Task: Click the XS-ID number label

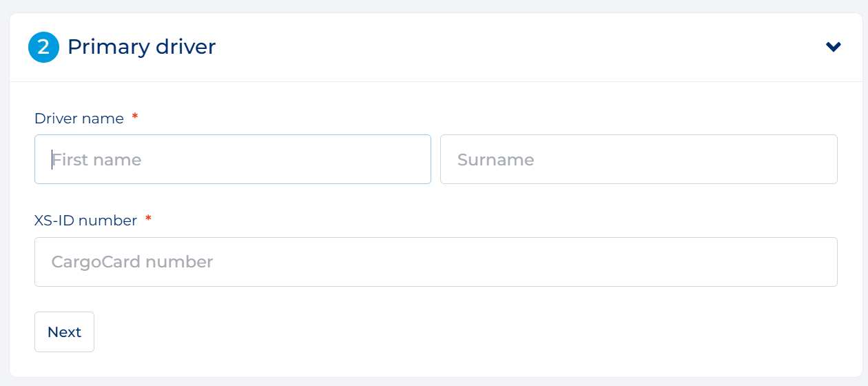Action: click(x=86, y=221)
